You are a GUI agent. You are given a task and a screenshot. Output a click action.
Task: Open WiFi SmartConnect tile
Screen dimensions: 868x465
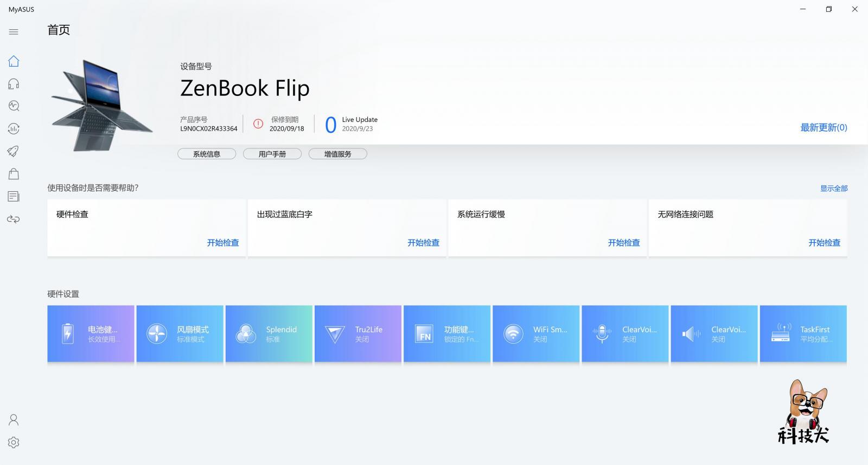[536, 334]
